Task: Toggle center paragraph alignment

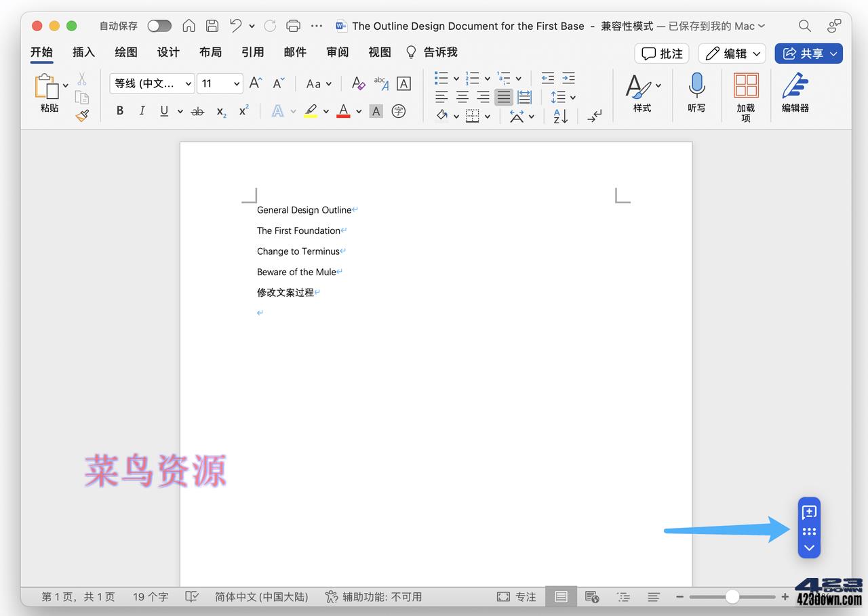Action: point(462,97)
